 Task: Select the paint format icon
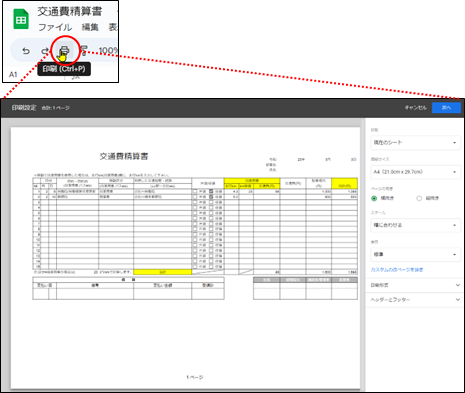(x=83, y=51)
